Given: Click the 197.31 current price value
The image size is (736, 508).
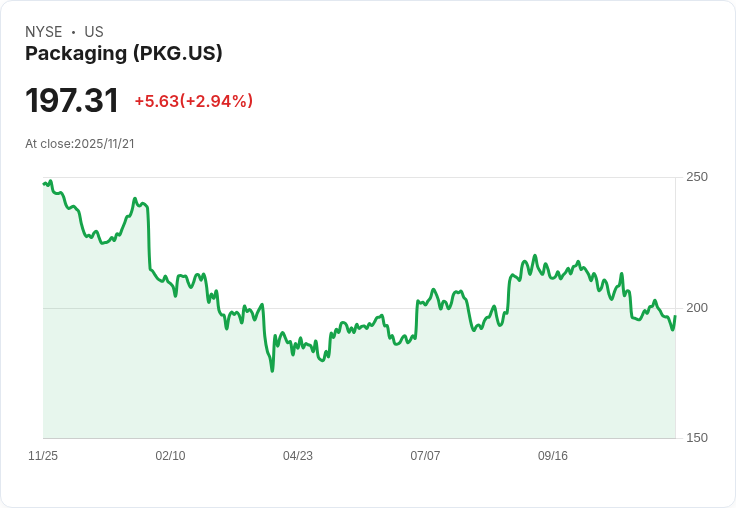Looking at the screenshot, I should pos(72,101).
